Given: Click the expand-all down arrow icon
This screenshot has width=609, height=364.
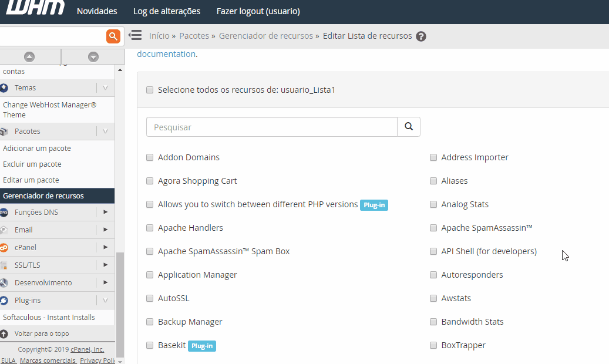Looking at the screenshot, I should (93, 57).
